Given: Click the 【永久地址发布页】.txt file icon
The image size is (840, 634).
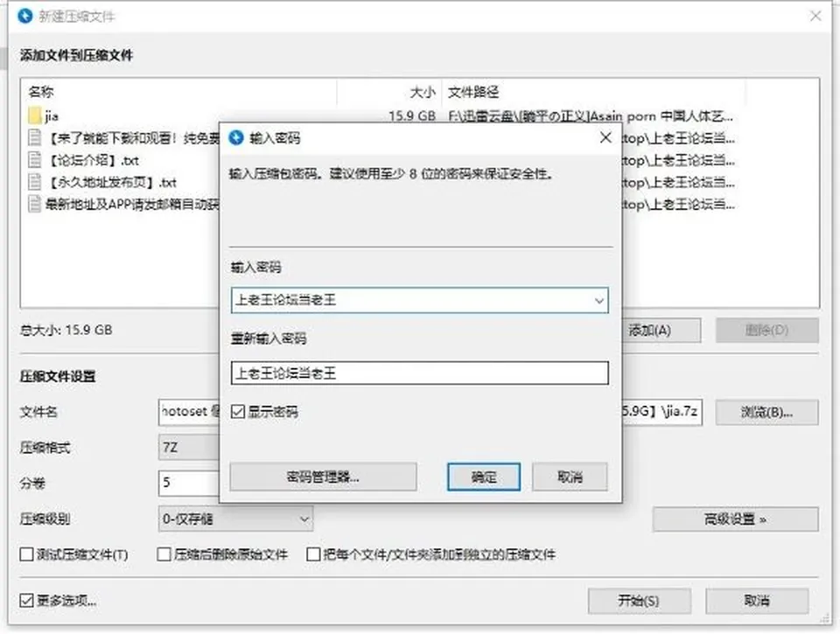Looking at the screenshot, I should pyautogui.click(x=35, y=182).
